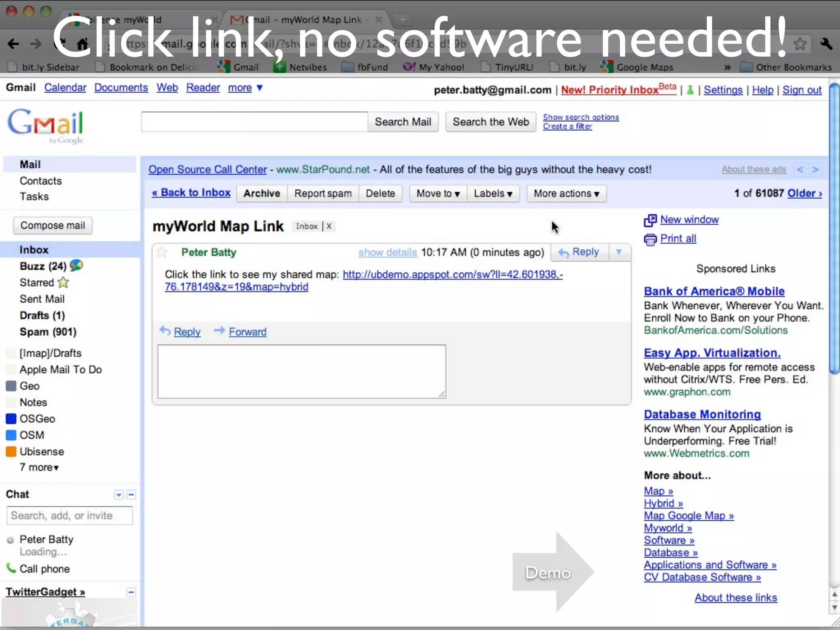Click the browser forward arrow
This screenshot has width=840, height=630.
[36, 44]
